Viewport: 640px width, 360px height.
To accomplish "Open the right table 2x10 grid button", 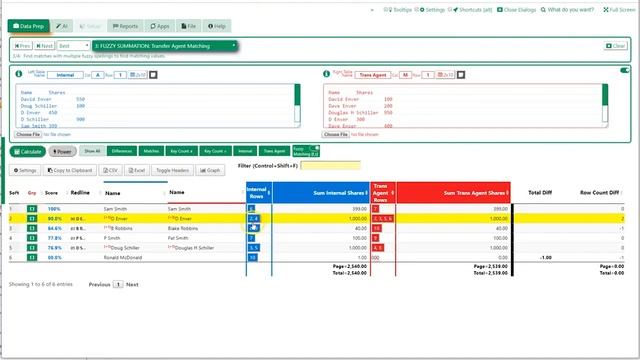I will [x=445, y=75].
